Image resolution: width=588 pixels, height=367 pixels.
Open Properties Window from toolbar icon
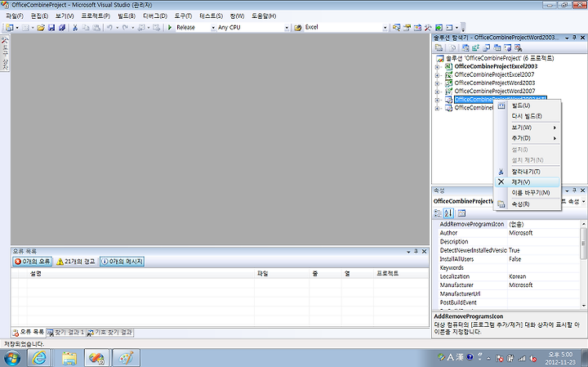pyautogui.click(x=407, y=28)
